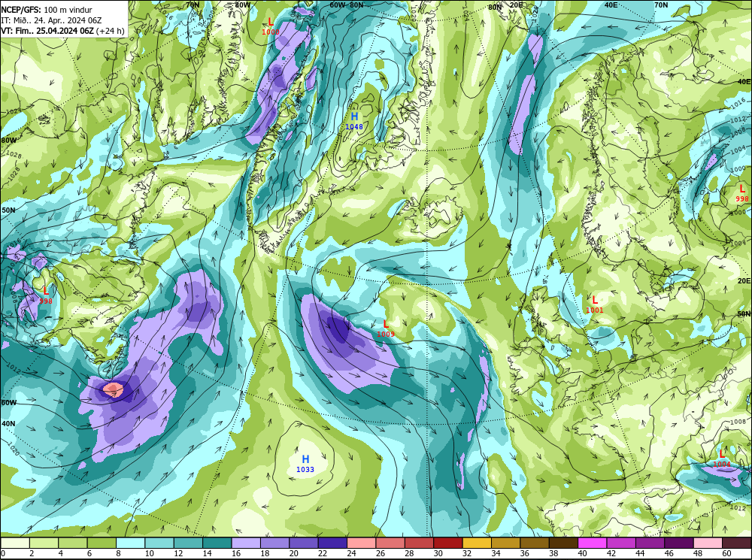Click the H 1033 high pressure marker
752x560 pixels.
pos(305,464)
